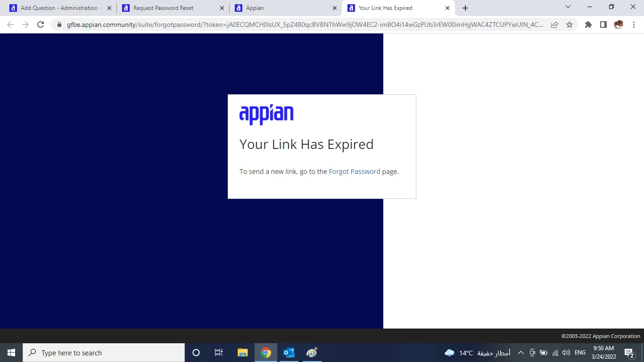Share this page from address bar
644x362 pixels.
[554, 25]
